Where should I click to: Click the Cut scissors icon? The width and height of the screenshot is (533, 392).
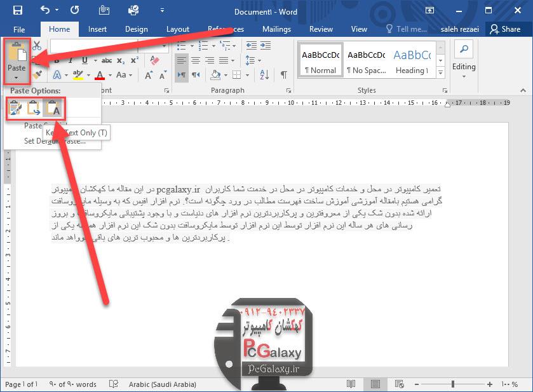[x=36, y=46]
